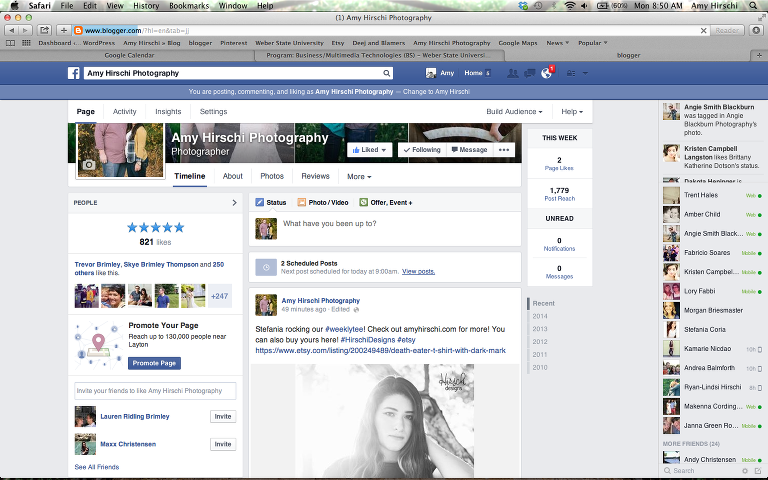
Task: Open the Help dropdown
Action: (572, 112)
